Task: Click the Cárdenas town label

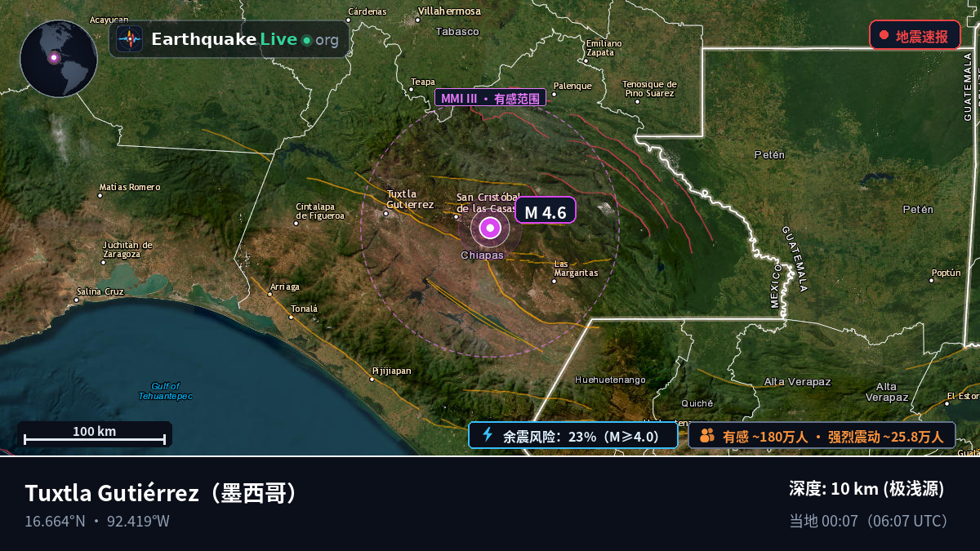Action: point(367,11)
